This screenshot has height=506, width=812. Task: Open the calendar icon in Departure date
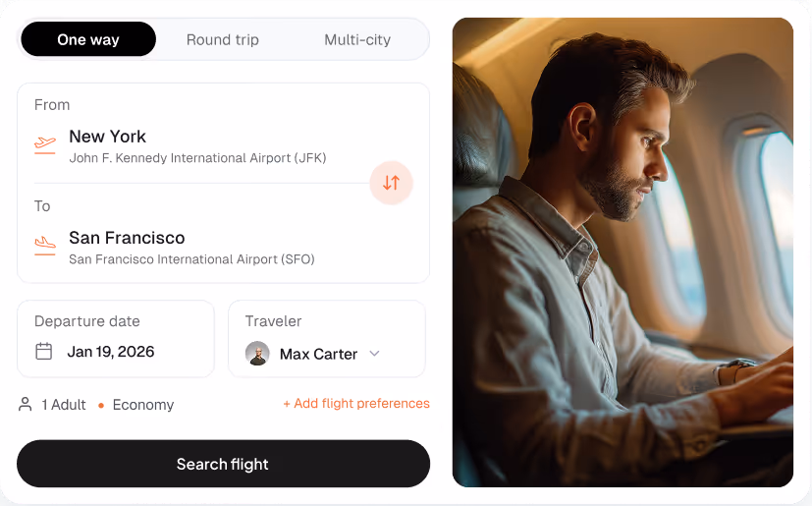pyautogui.click(x=43, y=351)
